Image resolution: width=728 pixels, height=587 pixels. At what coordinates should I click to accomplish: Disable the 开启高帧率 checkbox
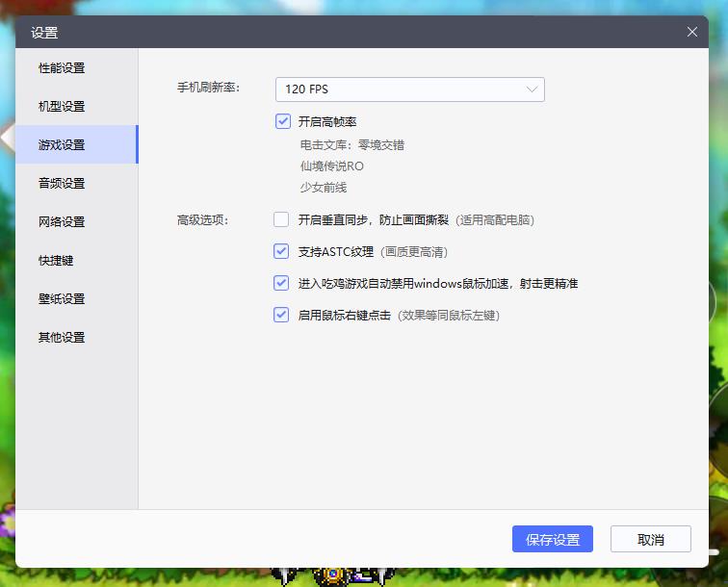click(x=282, y=122)
